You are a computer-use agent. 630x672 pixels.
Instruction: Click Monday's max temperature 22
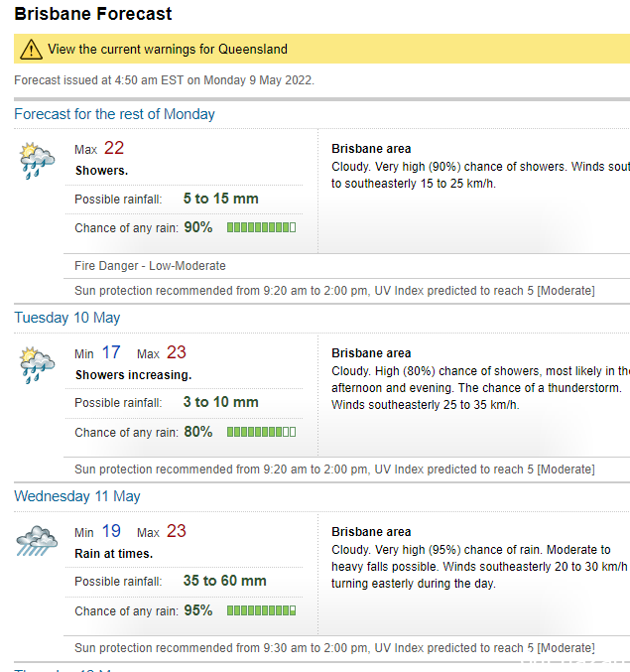[x=114, y=148]
